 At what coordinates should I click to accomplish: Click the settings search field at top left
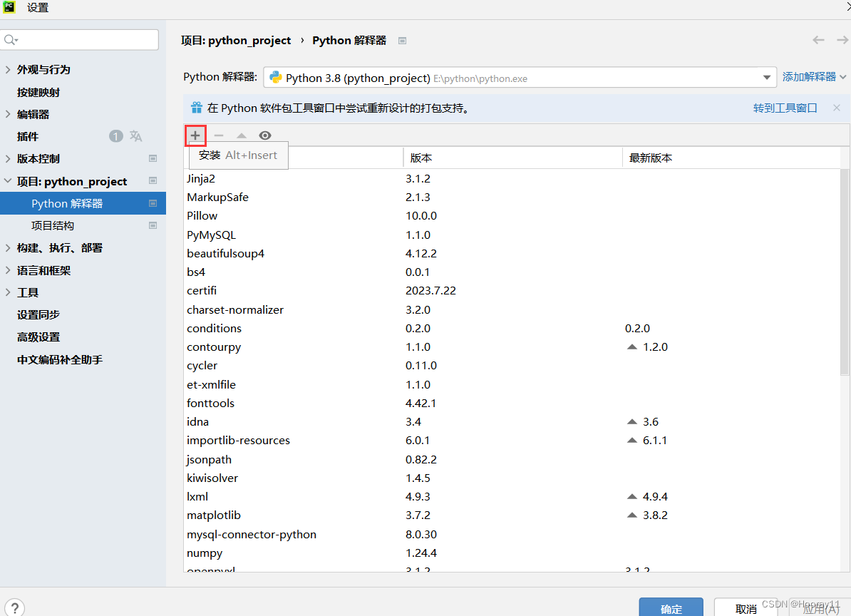(79, 39)
